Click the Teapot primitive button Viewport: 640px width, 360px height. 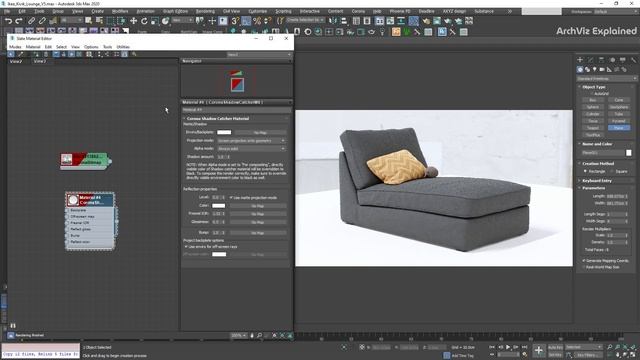(x=593, y=128)
